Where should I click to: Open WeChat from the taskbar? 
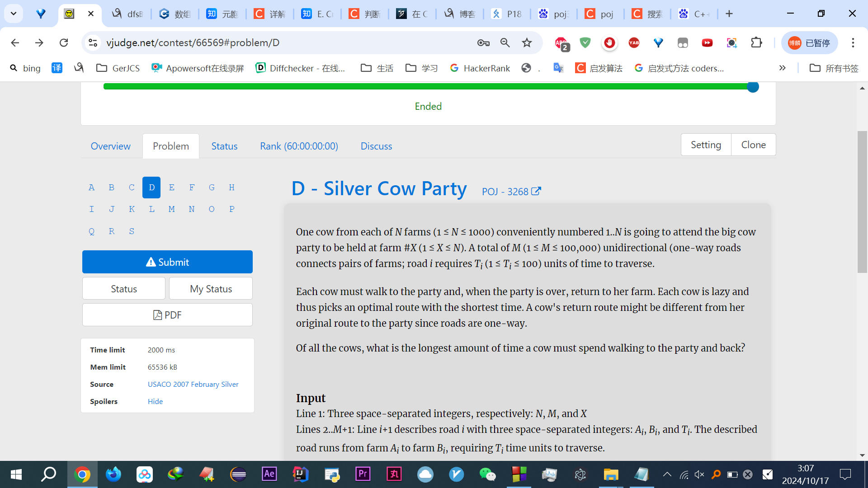[x=487, y=474]
